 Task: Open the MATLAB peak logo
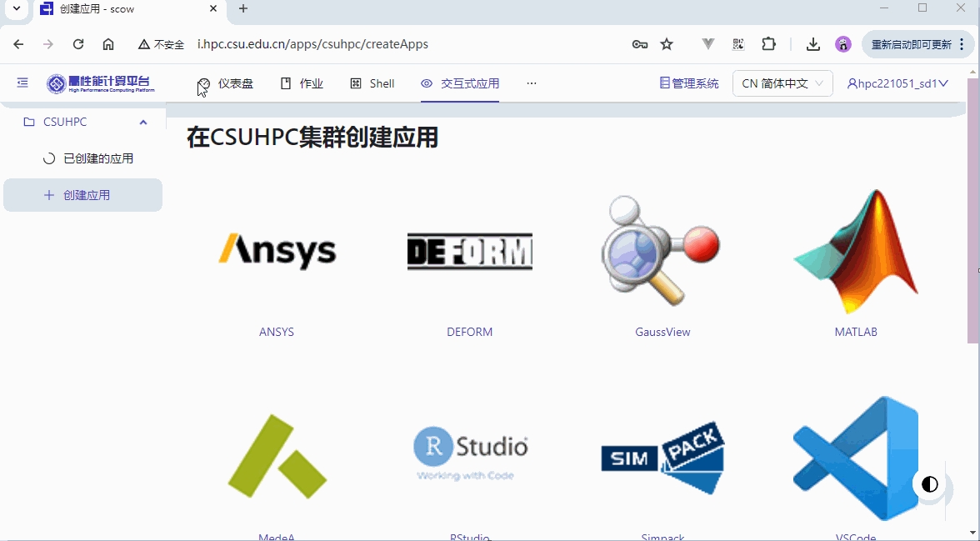(x=856, y=251)
